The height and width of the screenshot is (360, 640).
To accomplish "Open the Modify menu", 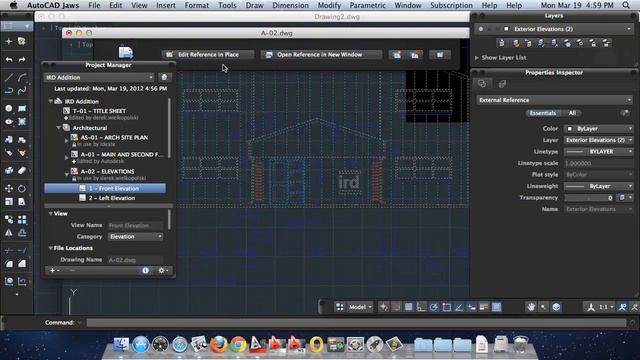I will (x=329, y=5).
